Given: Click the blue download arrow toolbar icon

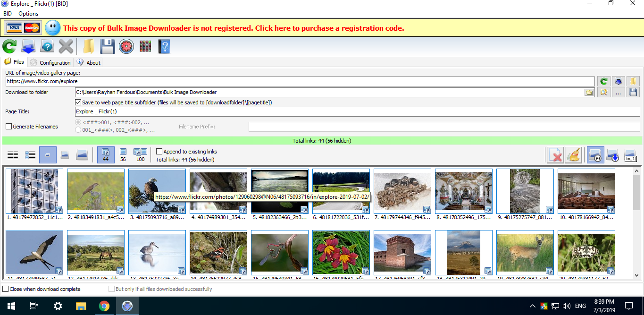Looking at the screenshot, I should tap(29, 46).
